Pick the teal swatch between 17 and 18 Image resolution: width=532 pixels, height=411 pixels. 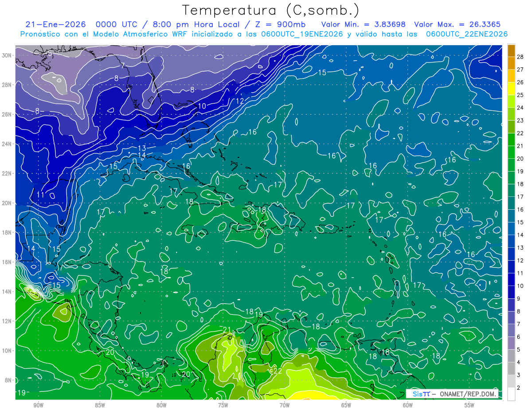[x=511, y=191]
